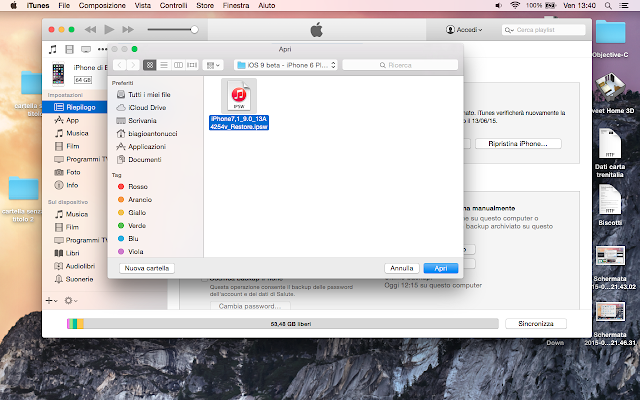Switch dialog to list view

164,65
